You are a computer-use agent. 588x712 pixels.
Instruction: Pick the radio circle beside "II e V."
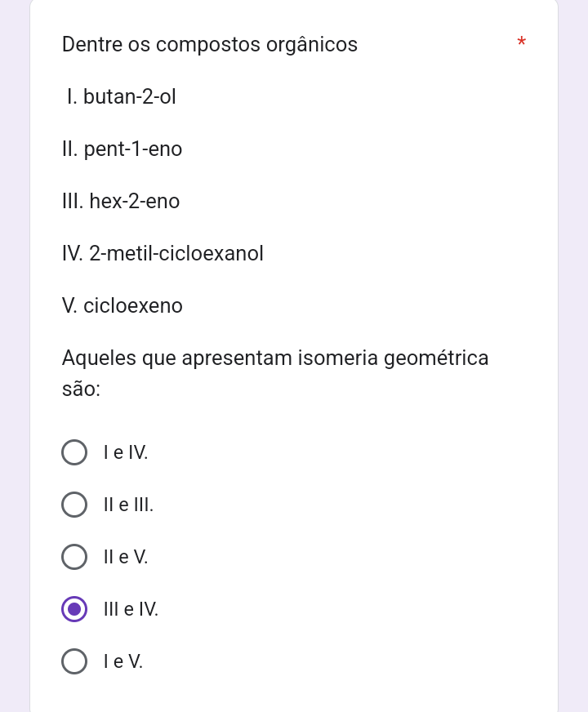[74, 557]
